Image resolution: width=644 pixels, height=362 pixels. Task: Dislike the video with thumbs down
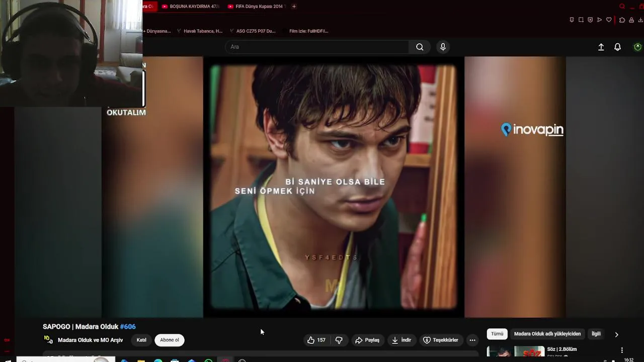pyautogui.click(x=339, y=340)
